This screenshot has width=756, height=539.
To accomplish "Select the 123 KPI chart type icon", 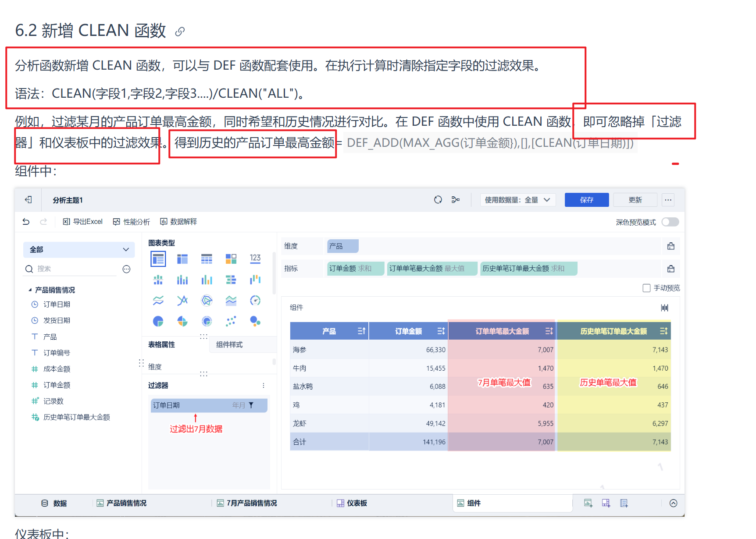I will [x=255, y=259].
